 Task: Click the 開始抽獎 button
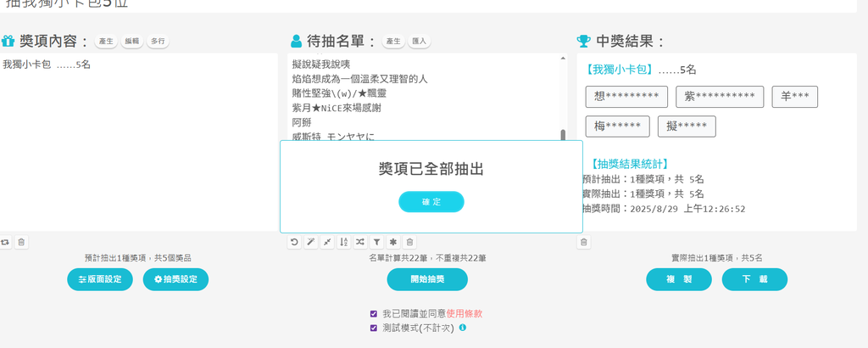[x=427, y=279]
